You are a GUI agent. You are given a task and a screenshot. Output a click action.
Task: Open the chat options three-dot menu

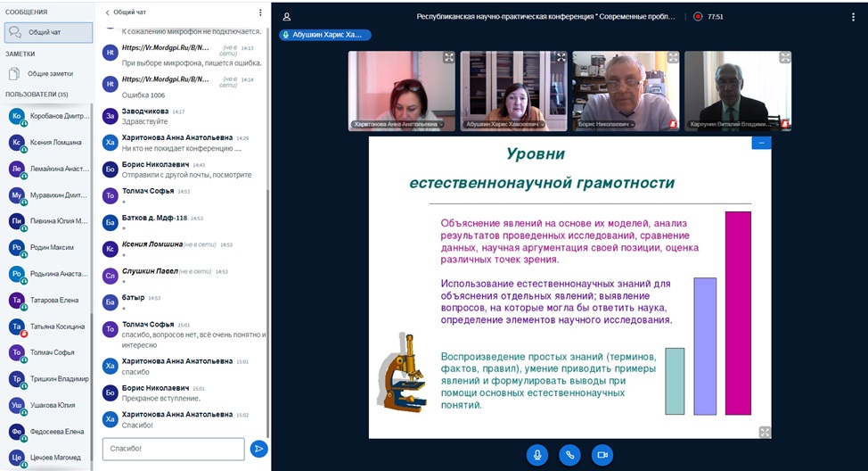[x=260, y=12]
